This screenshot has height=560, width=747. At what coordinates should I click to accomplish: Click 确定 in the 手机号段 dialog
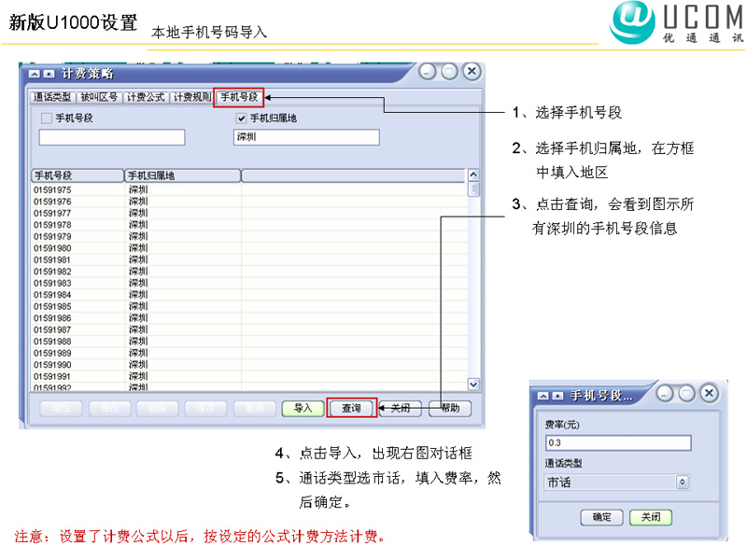[601, 518]
